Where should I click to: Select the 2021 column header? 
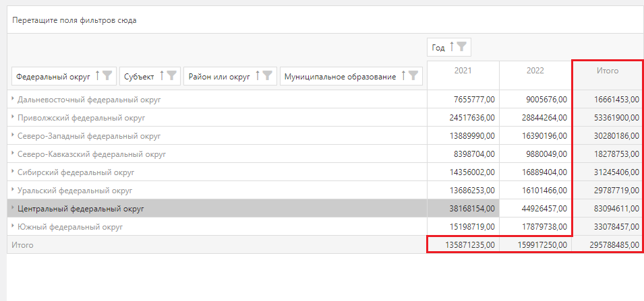pos(463,71)
